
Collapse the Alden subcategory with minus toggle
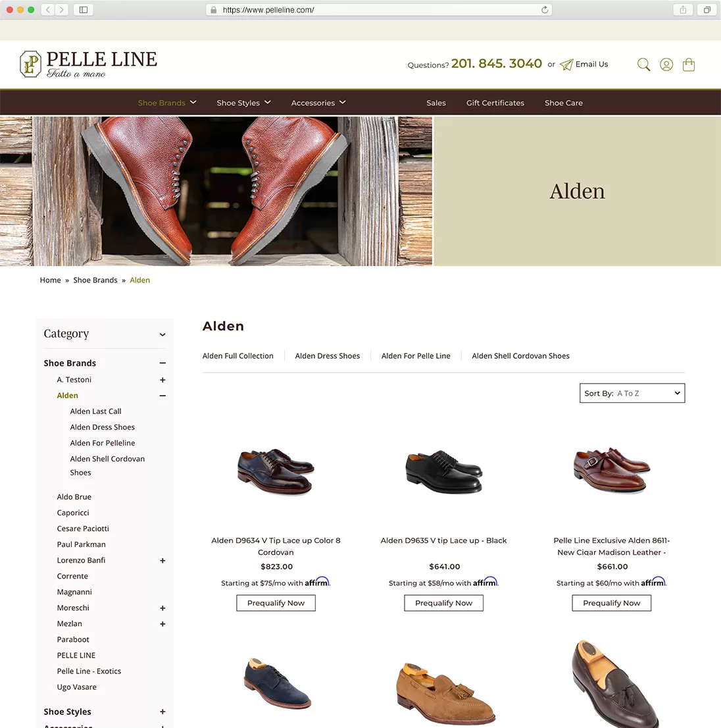pos(162,396)
